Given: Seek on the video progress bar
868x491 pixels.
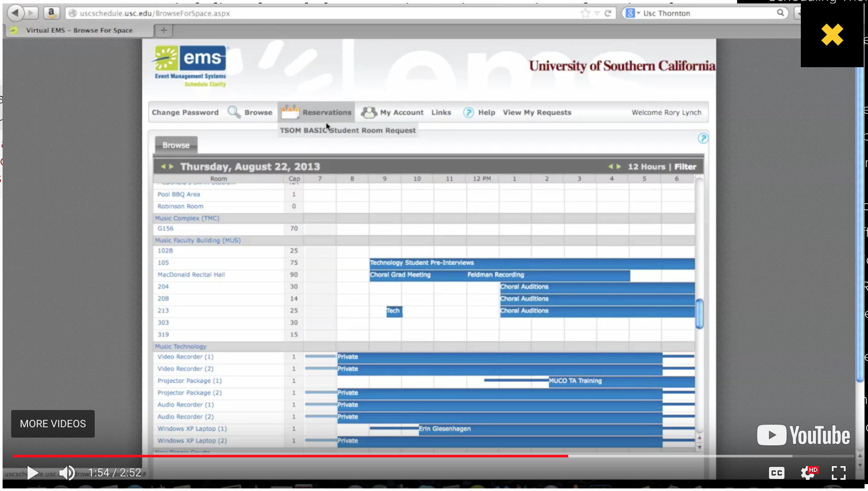Looking at the screenshot, I should [x=433, y=456].
